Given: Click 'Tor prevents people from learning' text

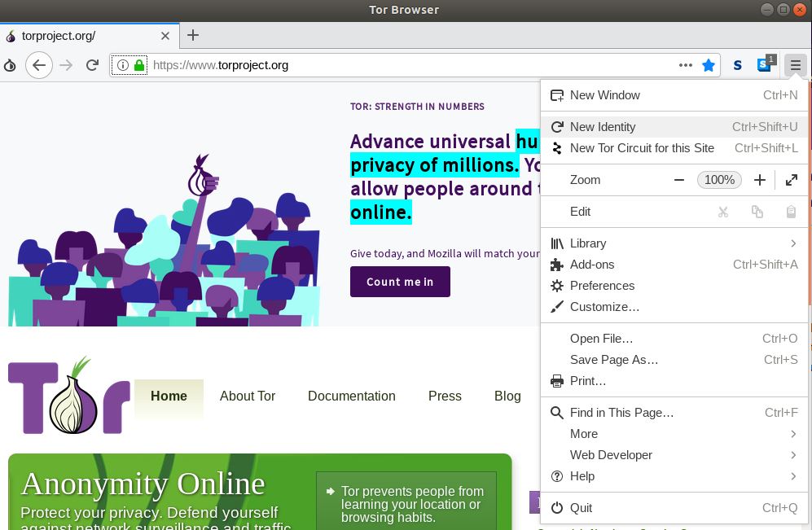Looking at the screenshot, I should pyautogui.click(x=413, y=504).
